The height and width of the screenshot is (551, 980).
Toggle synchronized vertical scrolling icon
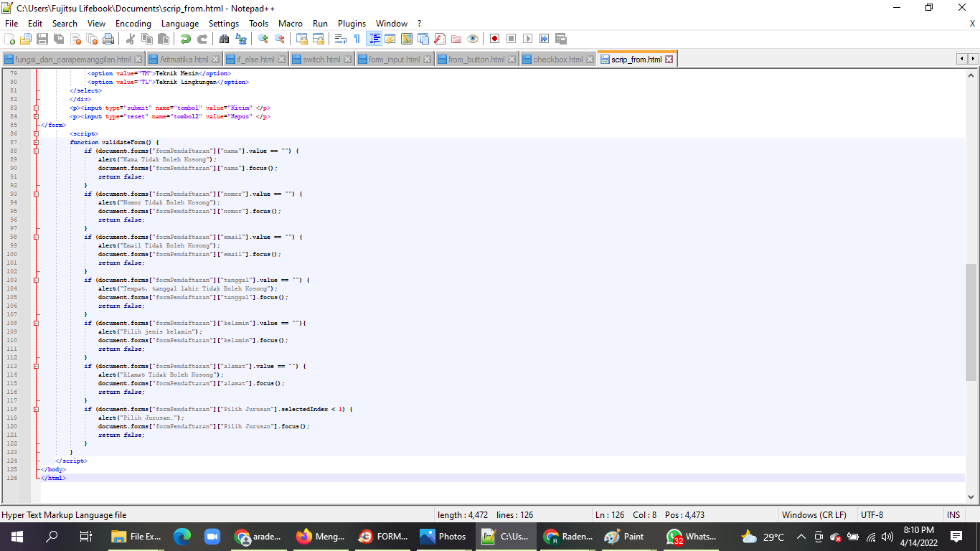(302, 39)
